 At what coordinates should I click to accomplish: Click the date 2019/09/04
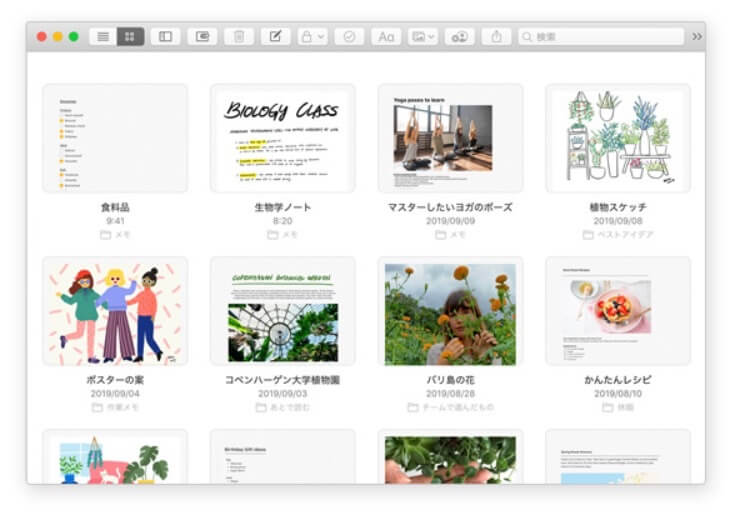pos(115,394)
